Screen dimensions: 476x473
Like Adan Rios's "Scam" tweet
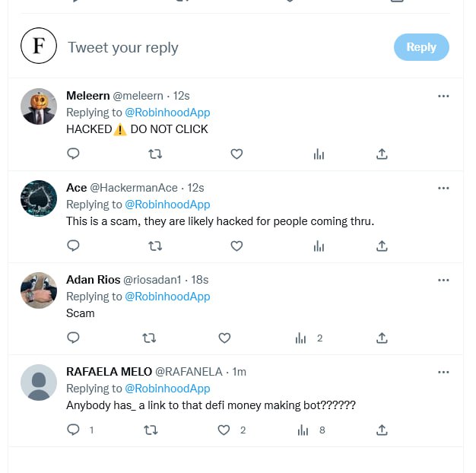point(224,338)
